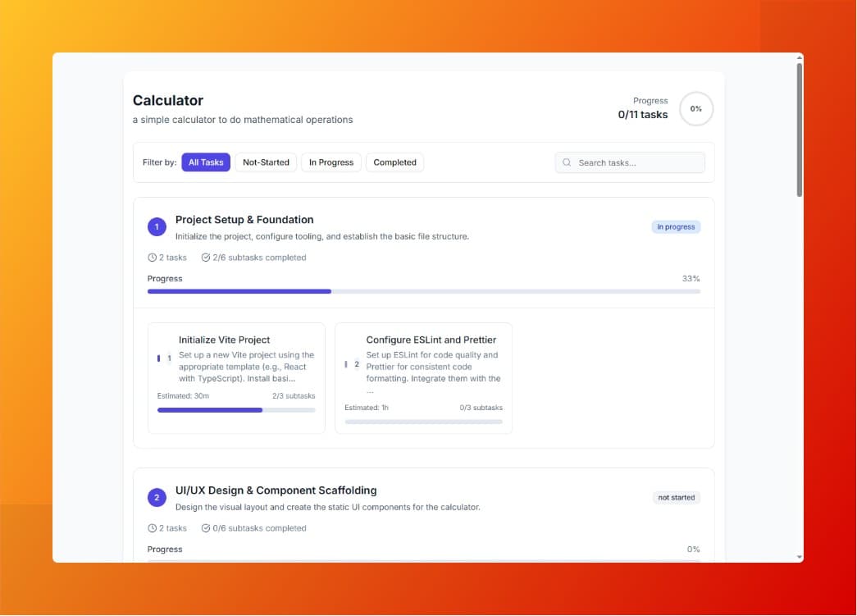The image size is (857, 616).
Task: Select the numbered circle for UI/UX Design task
Action: (157, 497)
